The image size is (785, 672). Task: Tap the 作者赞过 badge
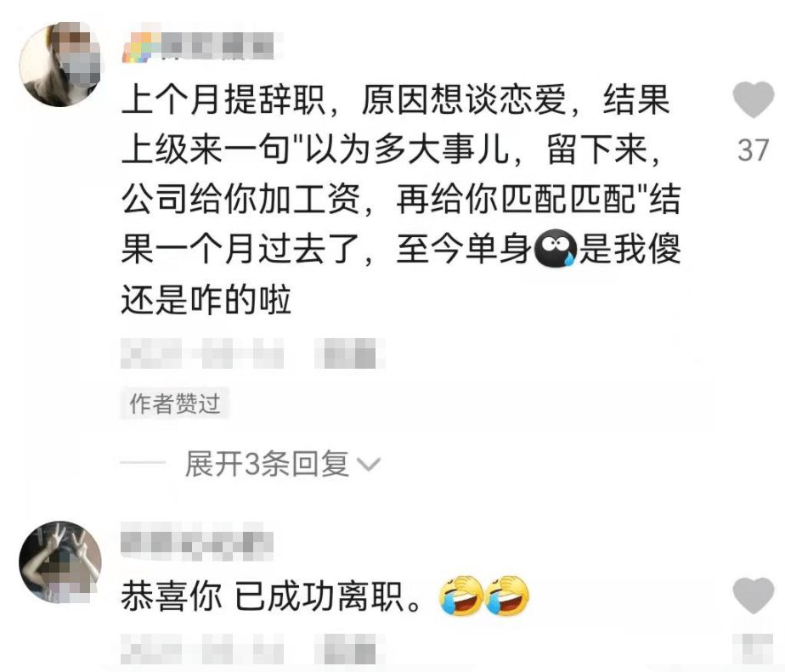click(175, 404)
